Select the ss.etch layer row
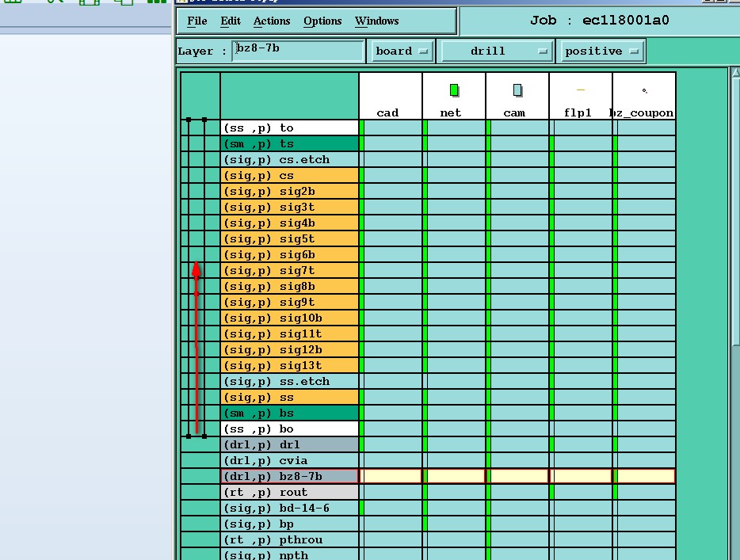The height and width of the screenshot is (560, 740). [x=289, y=381]
